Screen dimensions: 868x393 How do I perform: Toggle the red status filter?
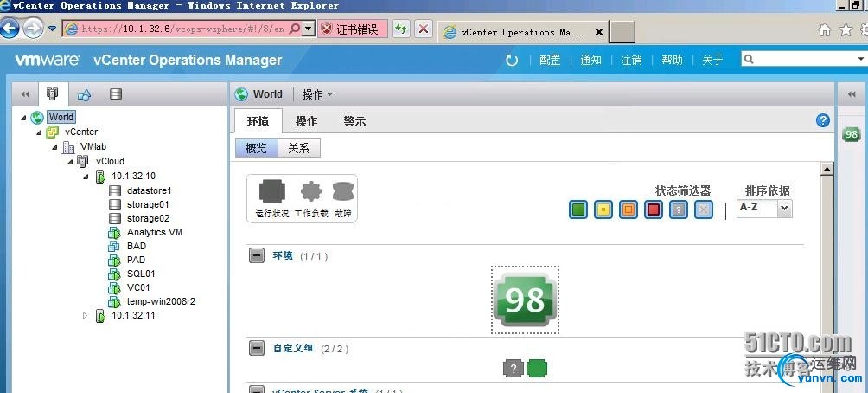(x=654, y=209)
